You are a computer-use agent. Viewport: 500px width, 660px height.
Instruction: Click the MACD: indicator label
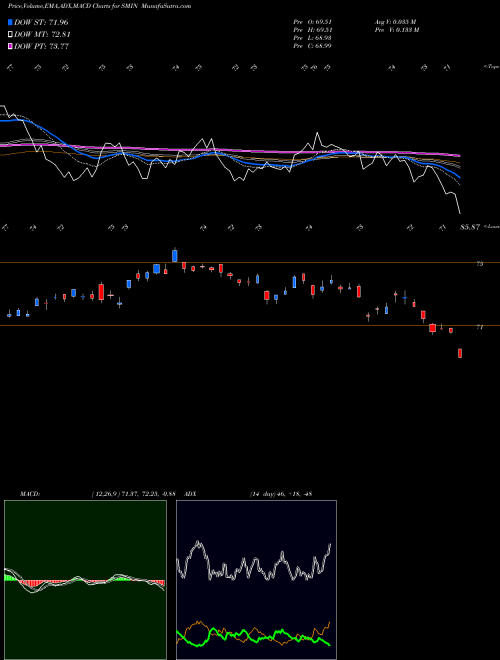tap(30, 494)
